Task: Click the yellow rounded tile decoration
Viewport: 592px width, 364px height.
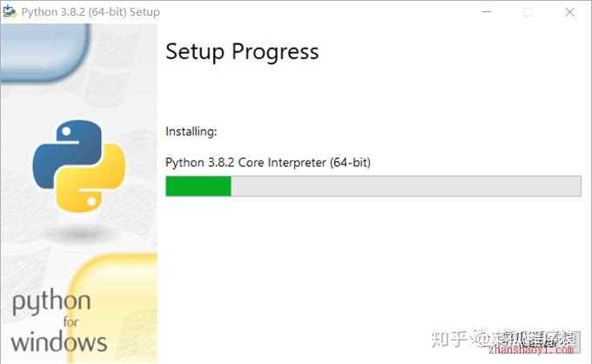Action: pos(114,307)
